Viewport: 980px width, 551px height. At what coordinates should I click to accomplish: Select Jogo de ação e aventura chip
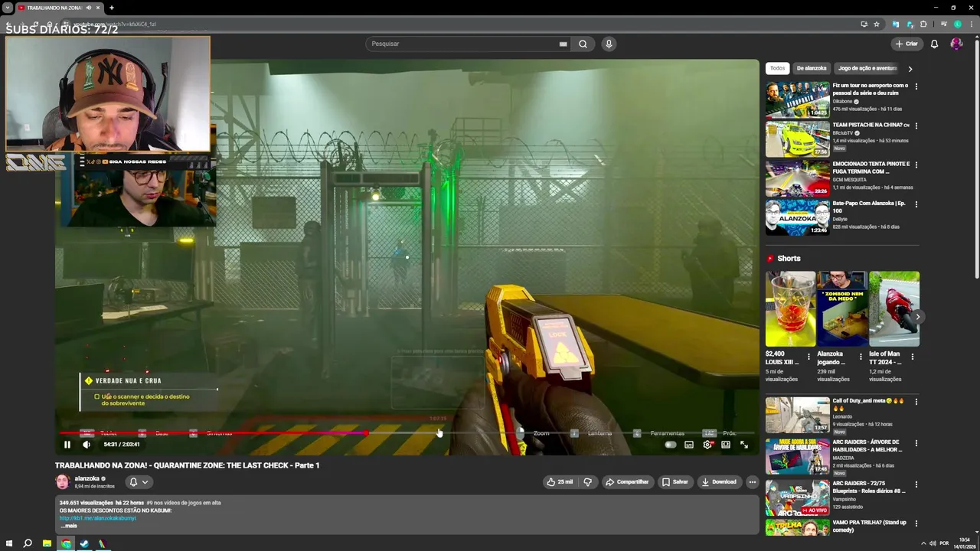(867, 68)
